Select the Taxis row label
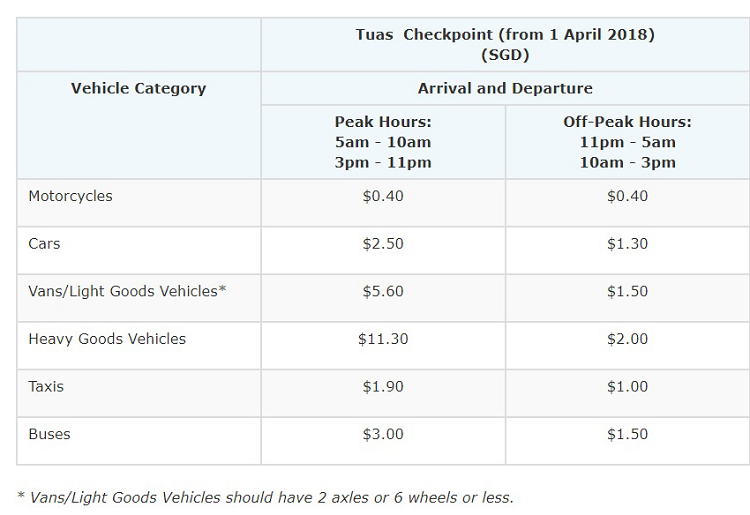This screenshot has height=515, width=750. [x=46, y=387]
